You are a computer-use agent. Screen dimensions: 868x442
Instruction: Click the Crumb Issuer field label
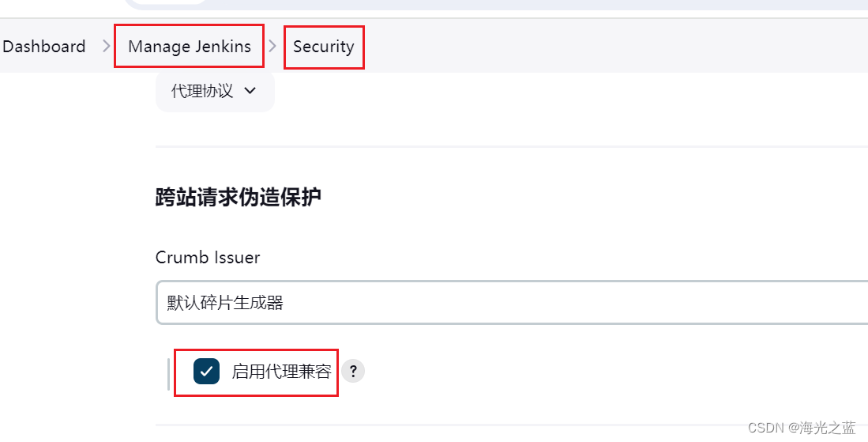pos(208,258)
